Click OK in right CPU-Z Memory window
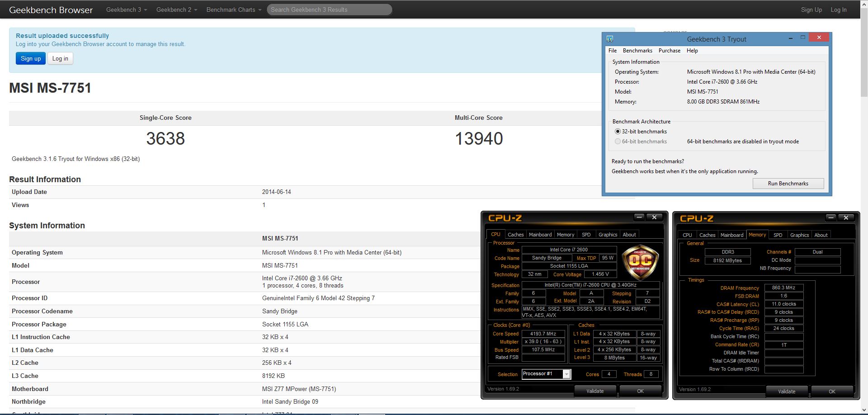 pyautogui.click(x=832, y=391)
